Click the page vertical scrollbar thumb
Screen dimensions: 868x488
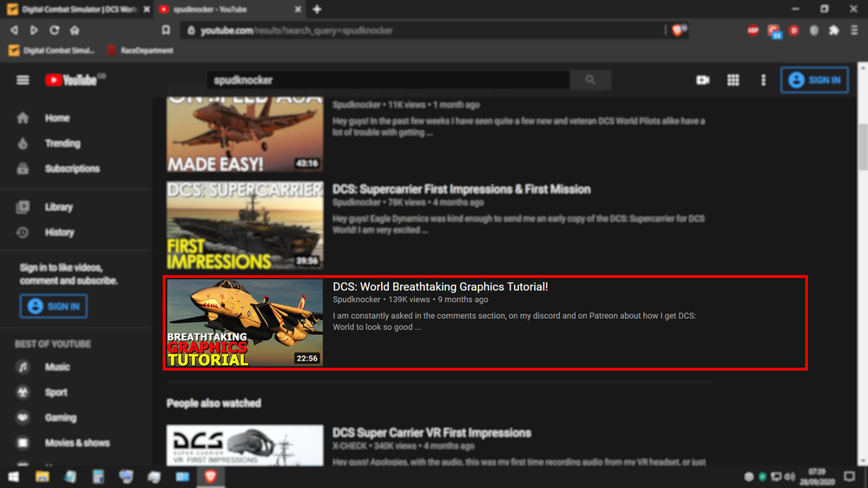coord(863,148)
